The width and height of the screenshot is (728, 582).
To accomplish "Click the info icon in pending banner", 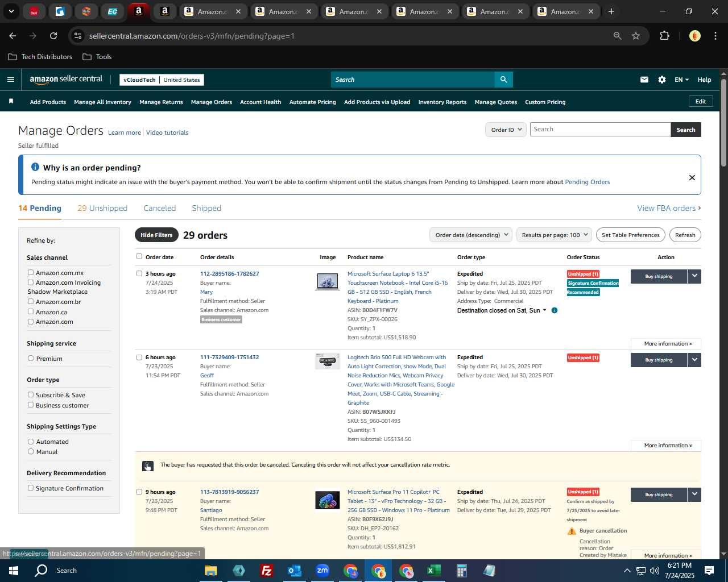I will [35, 167].
